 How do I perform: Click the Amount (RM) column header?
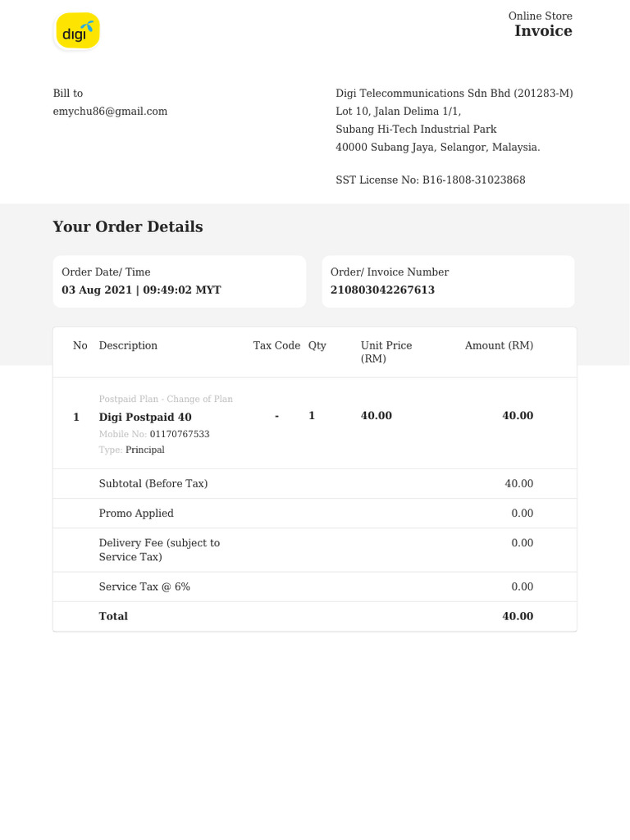click(x=499, y=346)
